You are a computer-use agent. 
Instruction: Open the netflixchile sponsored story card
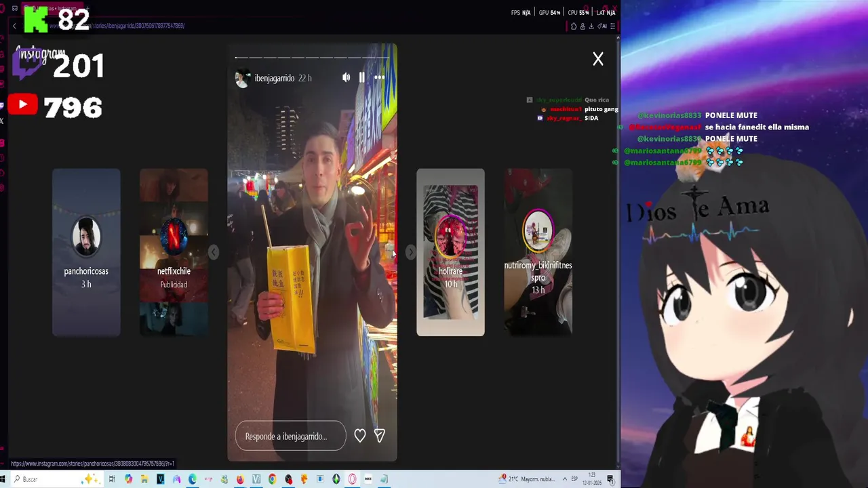(x=174, y=252)
